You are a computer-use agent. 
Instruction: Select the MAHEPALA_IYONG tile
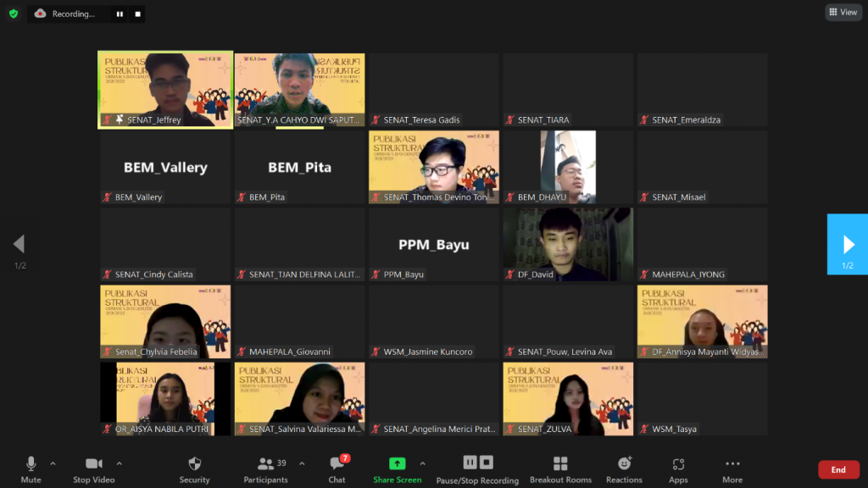702,245
